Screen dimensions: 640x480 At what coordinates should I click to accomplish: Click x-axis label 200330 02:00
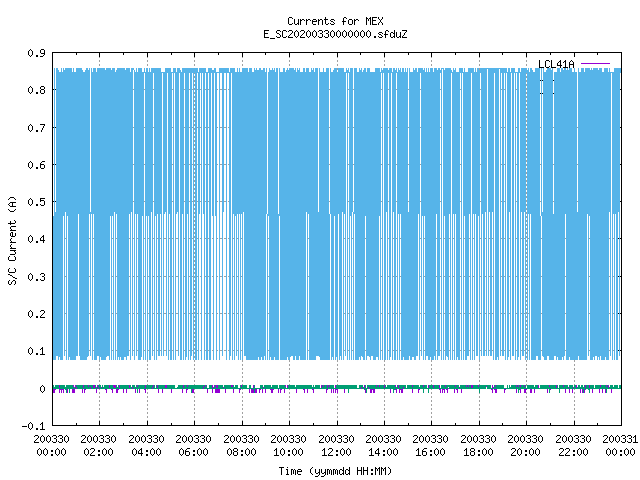pyautogui.click(x=98, y=446)
